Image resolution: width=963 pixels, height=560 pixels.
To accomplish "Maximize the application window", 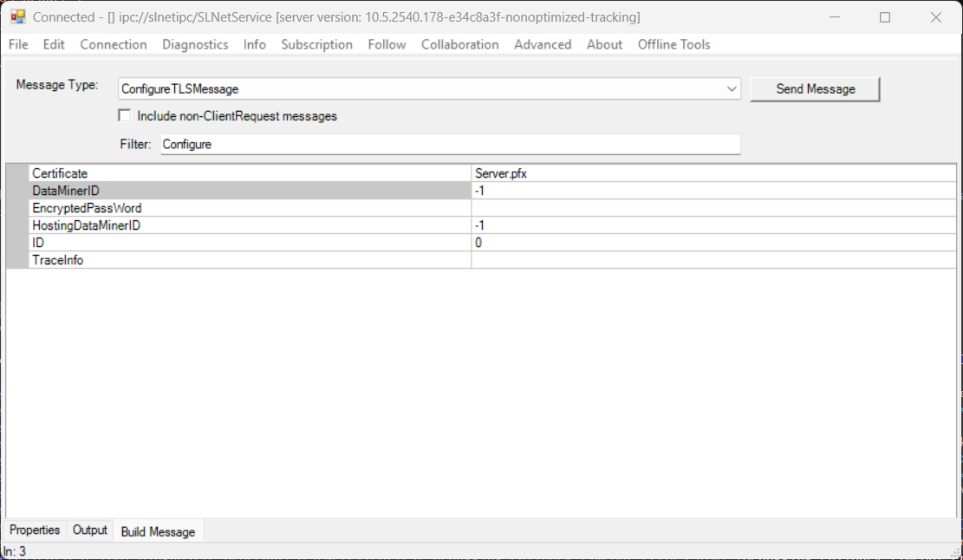I will 884,17.
